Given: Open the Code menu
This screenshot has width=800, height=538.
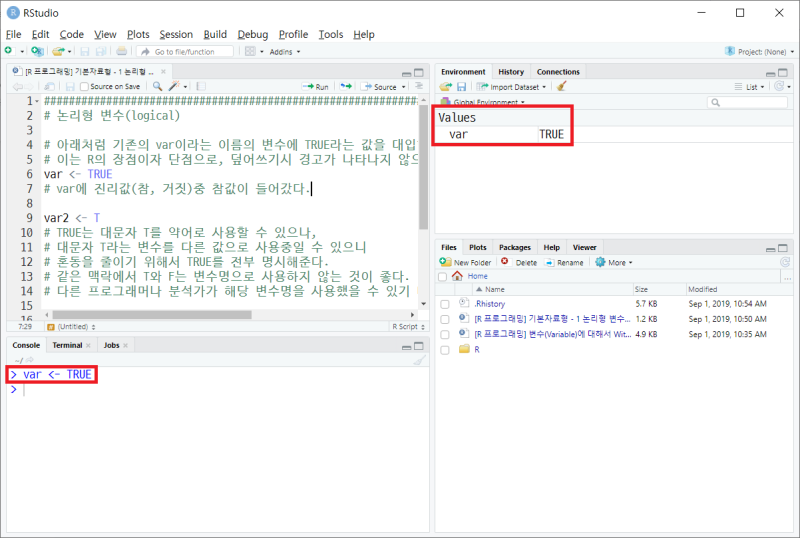Looking at the screenshot, I should pos(71,34).
